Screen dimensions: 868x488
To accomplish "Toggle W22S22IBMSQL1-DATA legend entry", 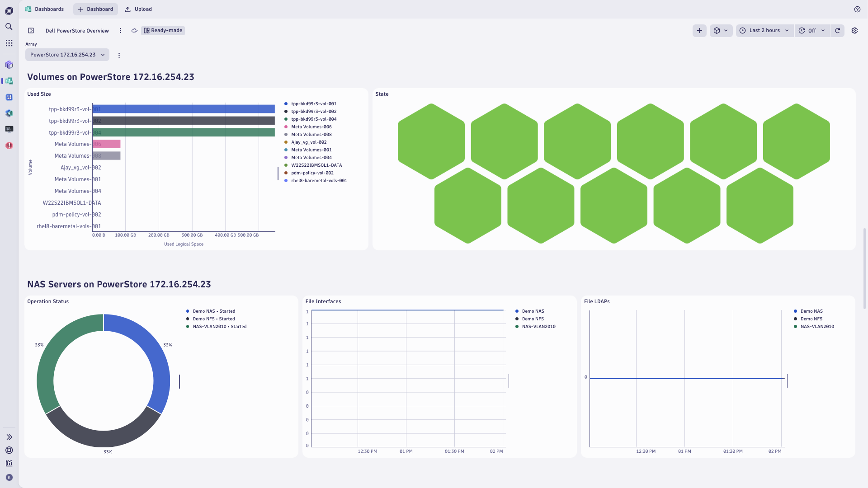I will (x=313, y=165).
